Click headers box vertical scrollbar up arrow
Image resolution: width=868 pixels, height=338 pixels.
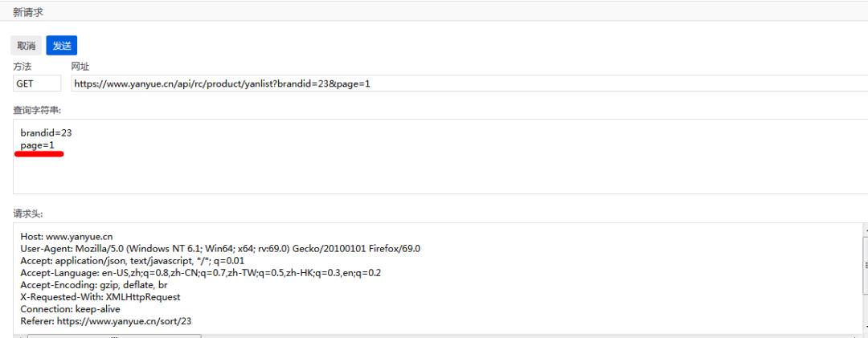865,230
